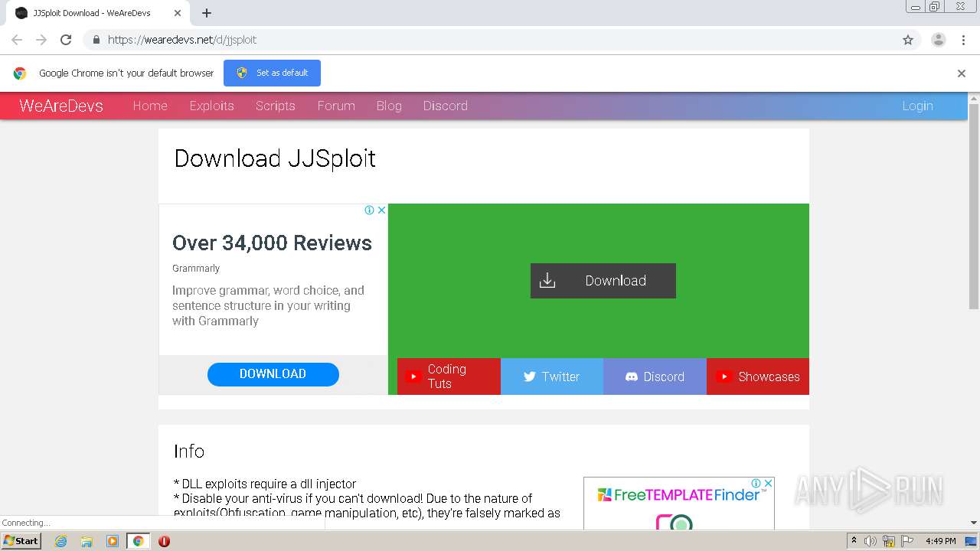Go back with the browser back arrow
The width and height of the screenshot is (980, 551).
tap(17, 40)
